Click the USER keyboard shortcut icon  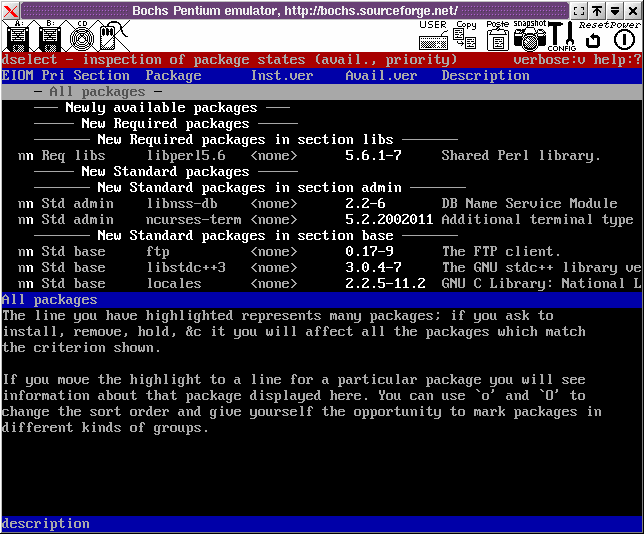pos(433,37)
